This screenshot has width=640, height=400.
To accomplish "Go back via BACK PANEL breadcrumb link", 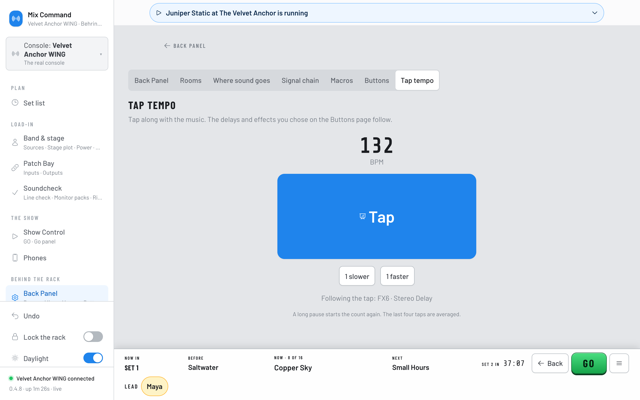I will [x=185, y=46].
